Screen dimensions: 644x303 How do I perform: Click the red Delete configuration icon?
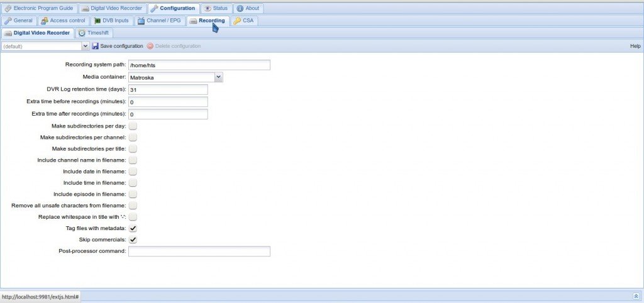pyautogui.click(x=150, y=46)
